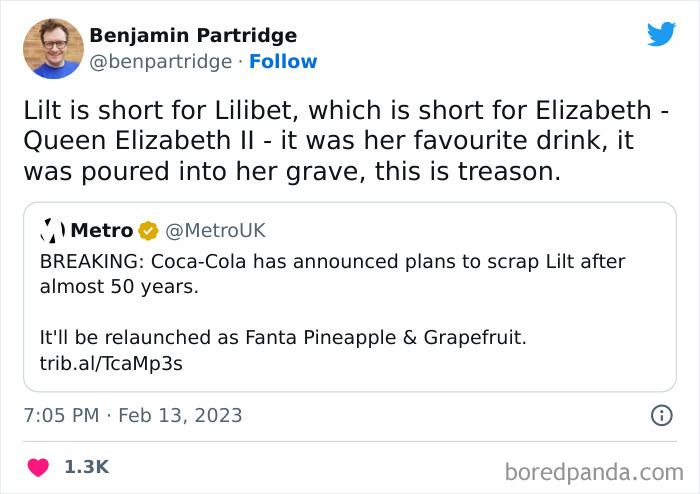Open the @MetroUK handle
700x494 pixels.
coord(214,231)
